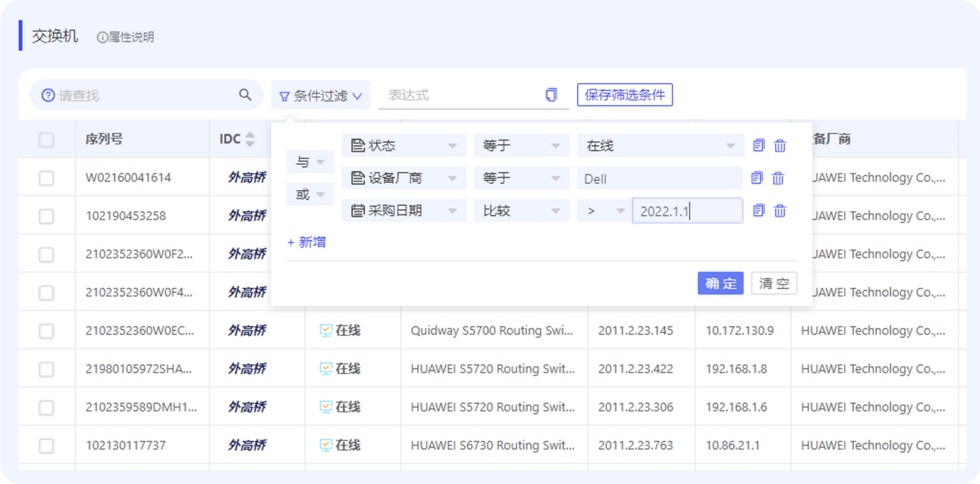The width and height of the screenshot is (980, 484).
Task: Check the checkbox for serial W02160041614
Action: point(46,177)
